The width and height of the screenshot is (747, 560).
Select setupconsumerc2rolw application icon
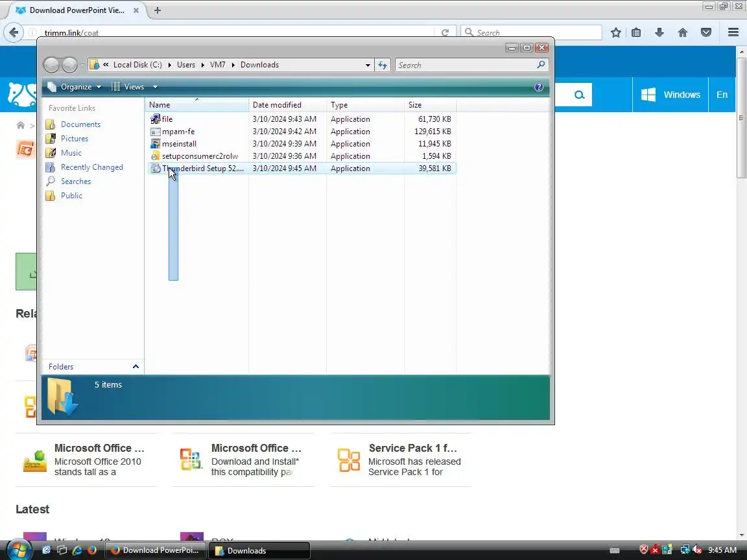coord(156,156)
